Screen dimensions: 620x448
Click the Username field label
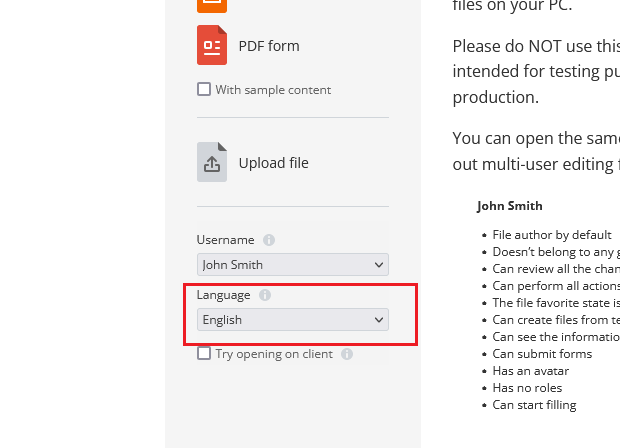[225, 240]
